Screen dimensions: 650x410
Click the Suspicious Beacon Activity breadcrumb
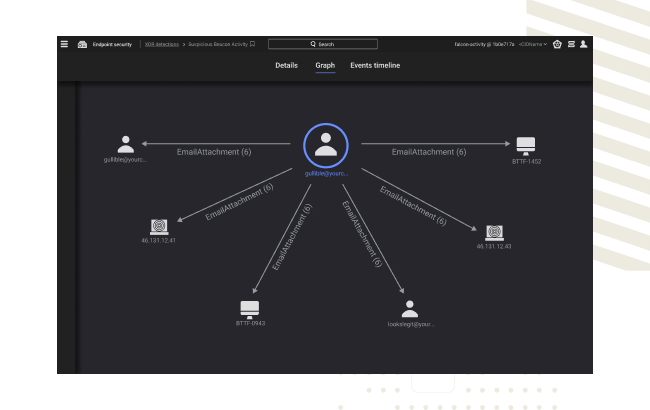pyautogui.click(x=218, y=44)
